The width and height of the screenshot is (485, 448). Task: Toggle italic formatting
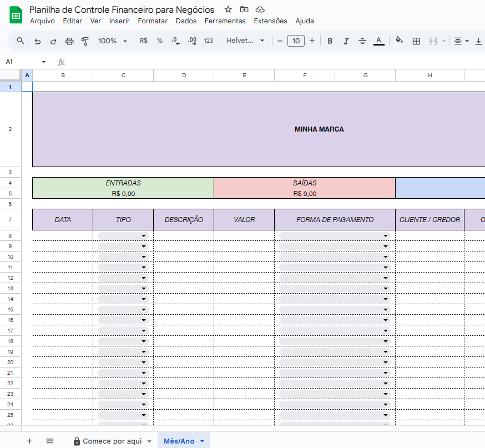346,41
